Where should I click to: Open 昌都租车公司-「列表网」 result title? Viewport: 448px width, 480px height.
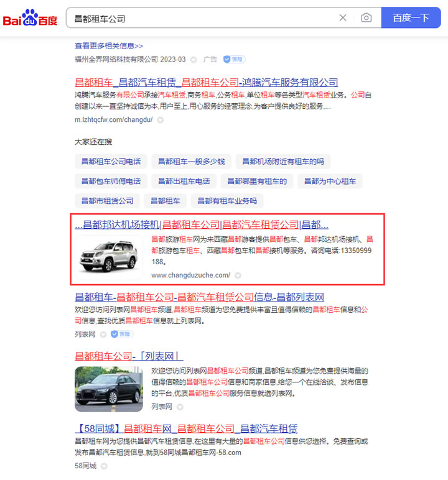(x=129, y=356)
